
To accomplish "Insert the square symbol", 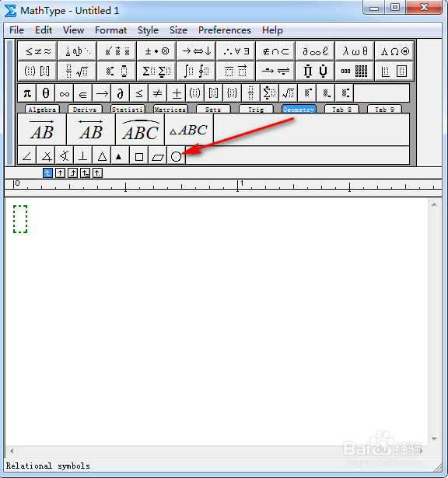I will pos(139,155).
